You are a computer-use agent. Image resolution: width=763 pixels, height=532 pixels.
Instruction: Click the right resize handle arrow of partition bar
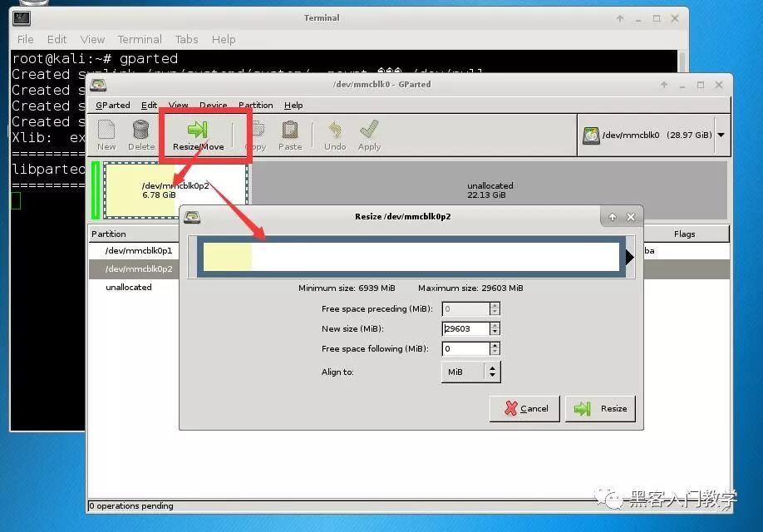630,257
